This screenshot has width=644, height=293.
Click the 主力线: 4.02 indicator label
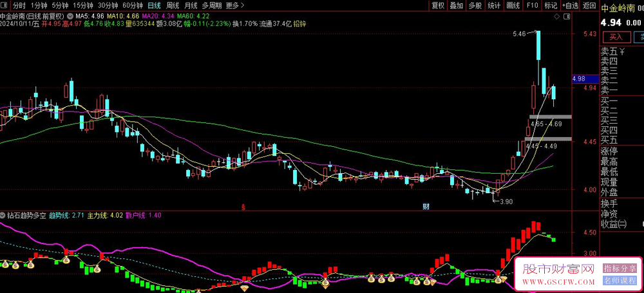105,215
